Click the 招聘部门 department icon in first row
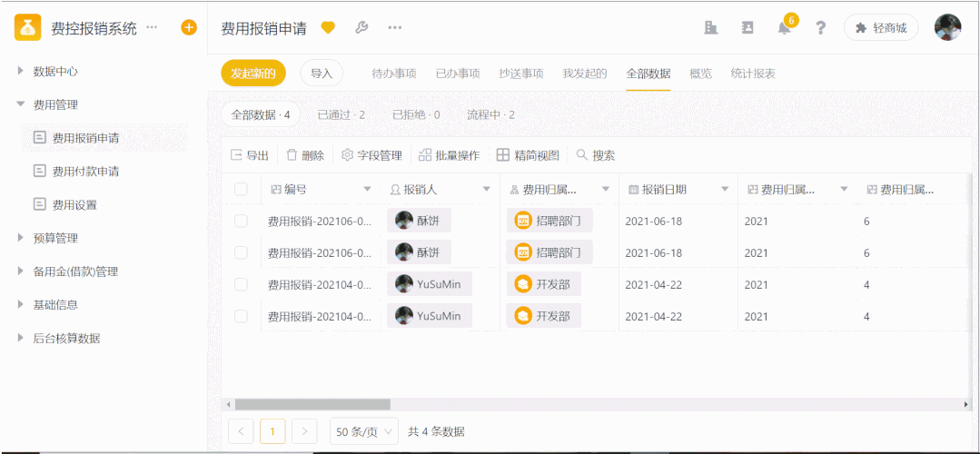The height and width of the screenshot is (454, 980). click(x=522, y=221)
